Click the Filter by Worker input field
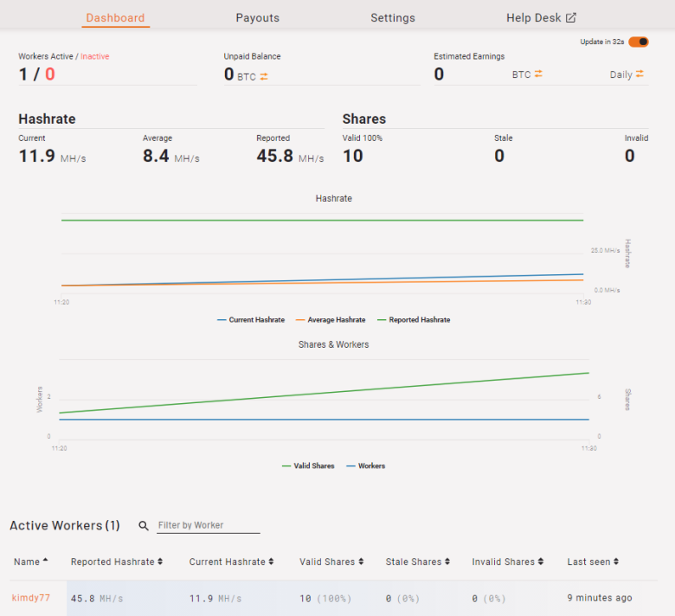The height and width of the screenshot is (616, 675). point(209,525)
